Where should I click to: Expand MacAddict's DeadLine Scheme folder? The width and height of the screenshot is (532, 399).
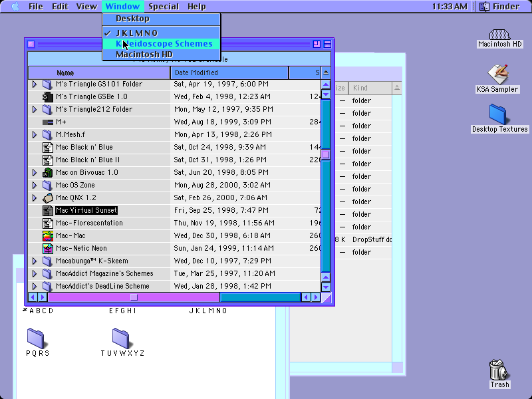pyautogui.click(x=35, y=286)
